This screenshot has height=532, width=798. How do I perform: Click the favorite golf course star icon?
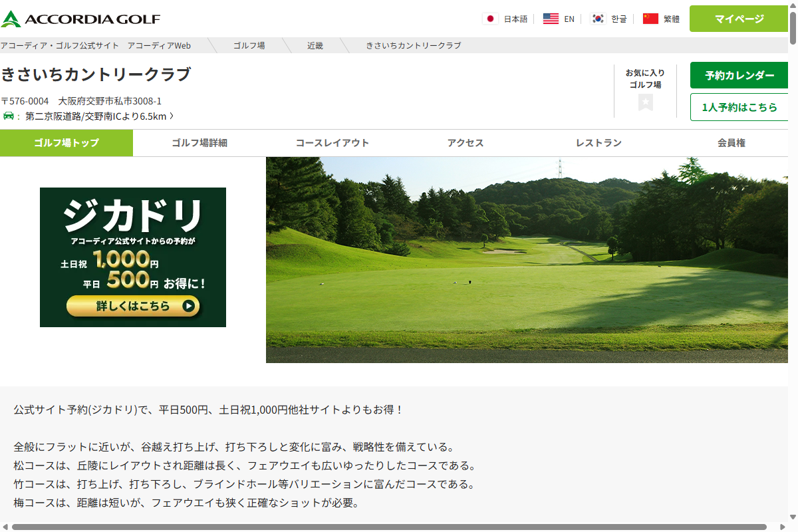pos(645,102)
